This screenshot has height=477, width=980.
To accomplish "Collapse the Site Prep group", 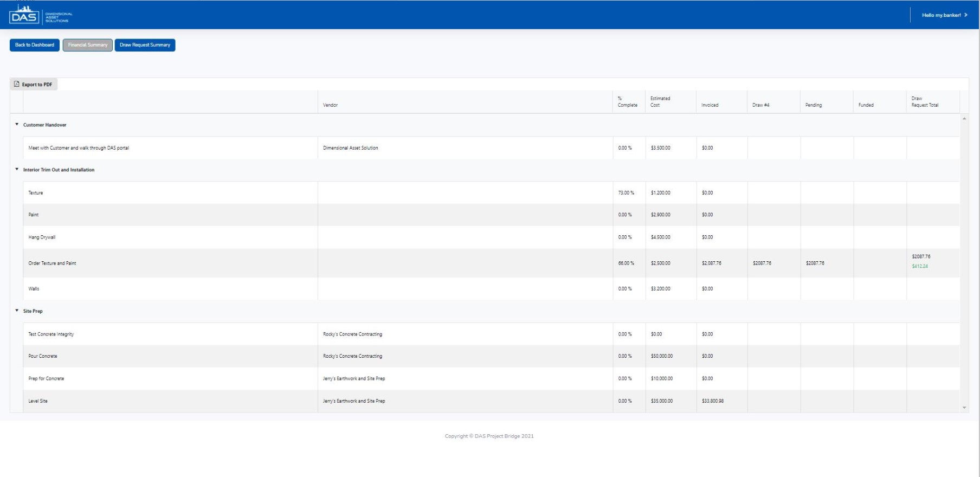I will coord(17,311).
